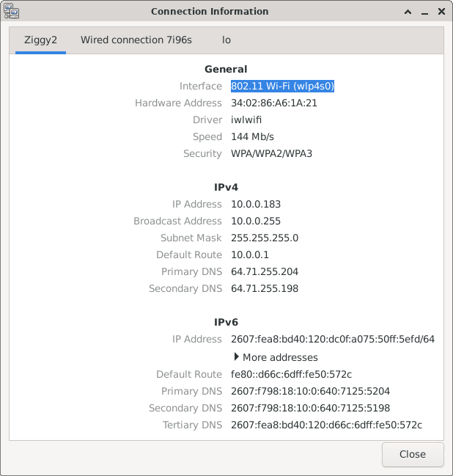
Task: Click tertiary DNS 2607:fea8:bd40:120:d66c:6dff:fe50:572c
Action: tap(326, 425)
